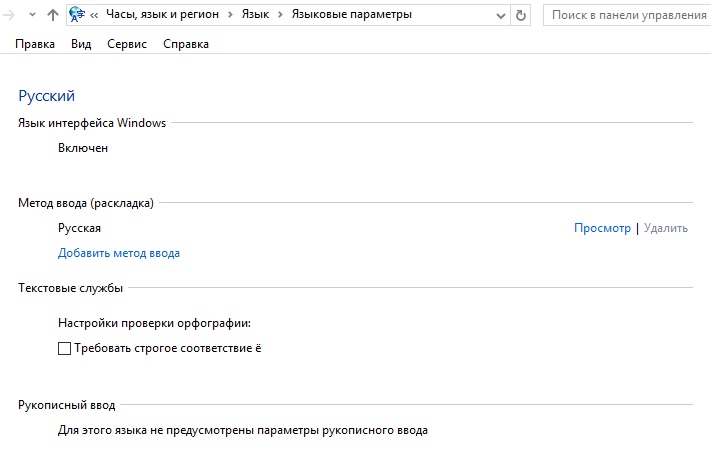
Task: Enable the Требовать строгое соответствие ё checkbox
Action: [x=65, y=349]
